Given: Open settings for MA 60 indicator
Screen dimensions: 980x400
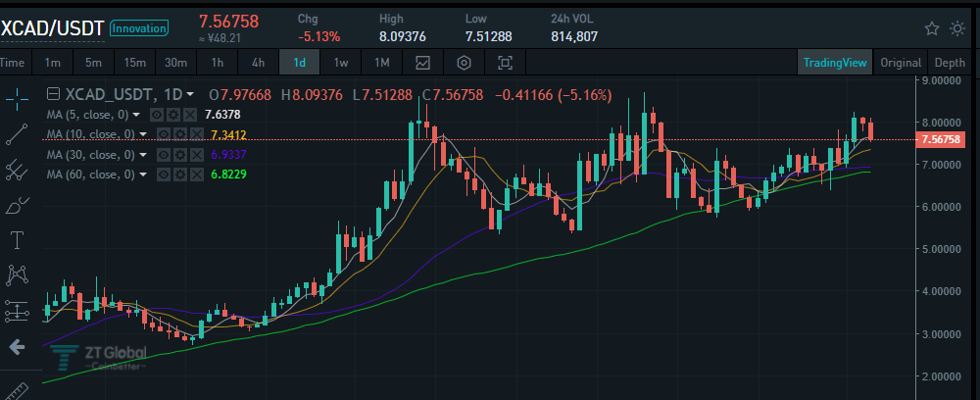Looking at the screenshot, I should 181,175.
